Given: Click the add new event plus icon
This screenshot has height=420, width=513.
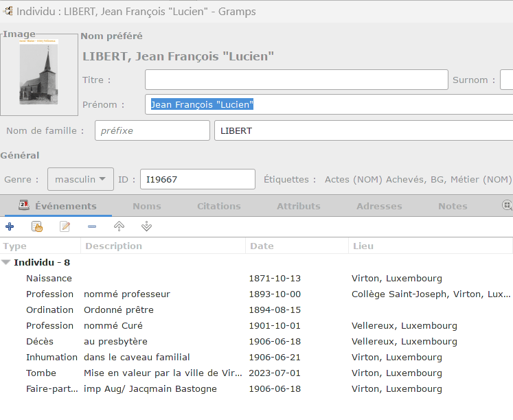Looking at the screenshot, I should click(10, 226).
